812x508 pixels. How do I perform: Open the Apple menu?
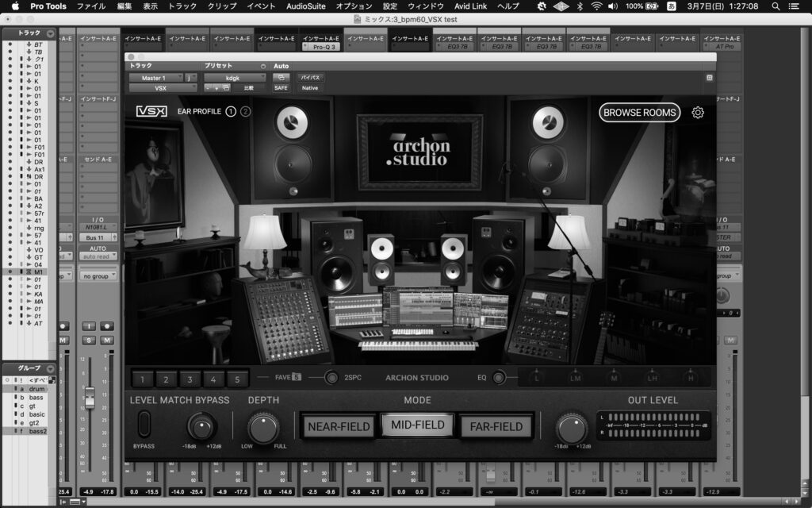[x=15, y=6]
